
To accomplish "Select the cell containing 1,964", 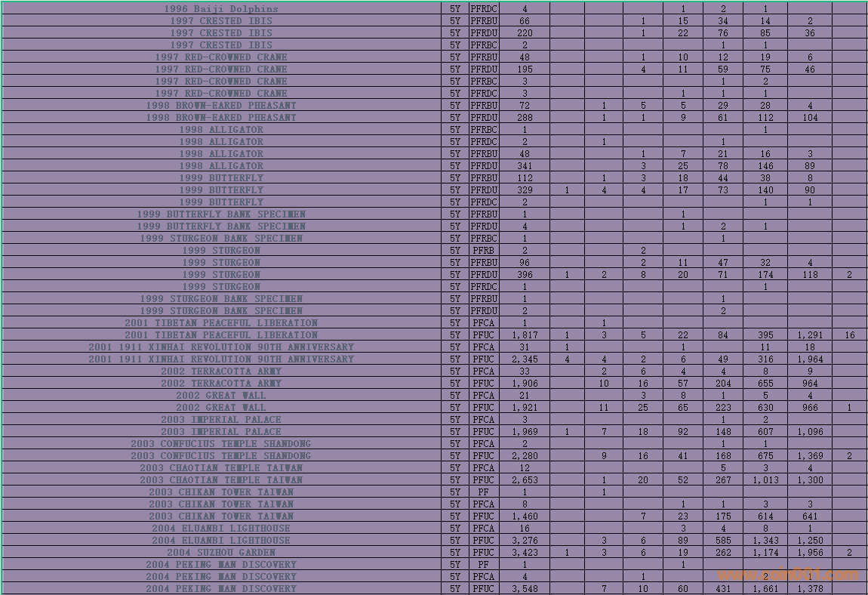I will [x=810, y=359].
